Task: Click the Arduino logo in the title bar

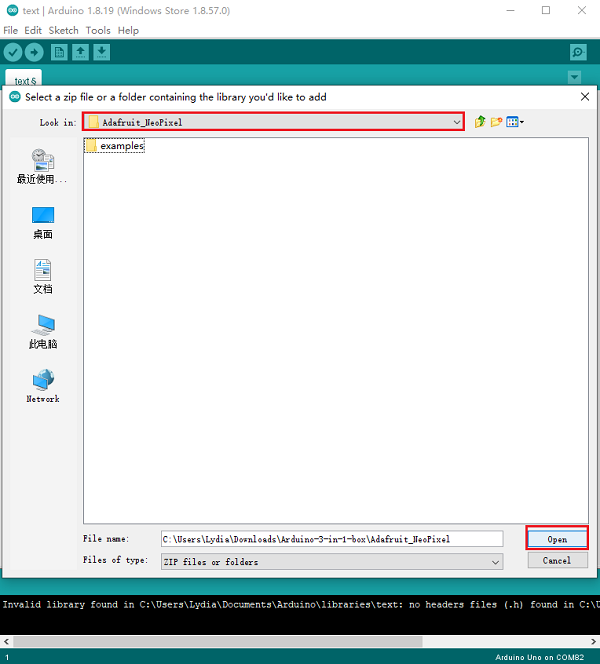Action: tap(13, 11)
